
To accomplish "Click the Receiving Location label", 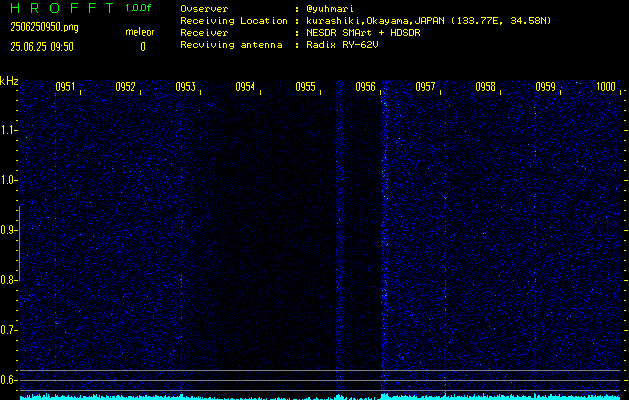I will point(234,21).
